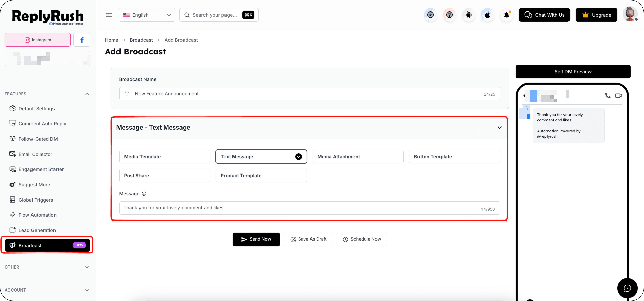644x301 pixels.
Task: Click the help question mark icon
Action: click(449, 15)
